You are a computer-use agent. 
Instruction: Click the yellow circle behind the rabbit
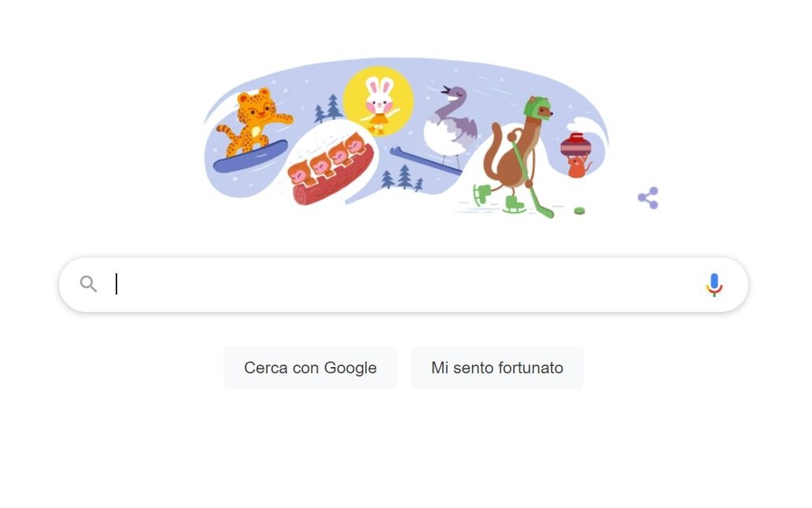(x=378, y=101)
